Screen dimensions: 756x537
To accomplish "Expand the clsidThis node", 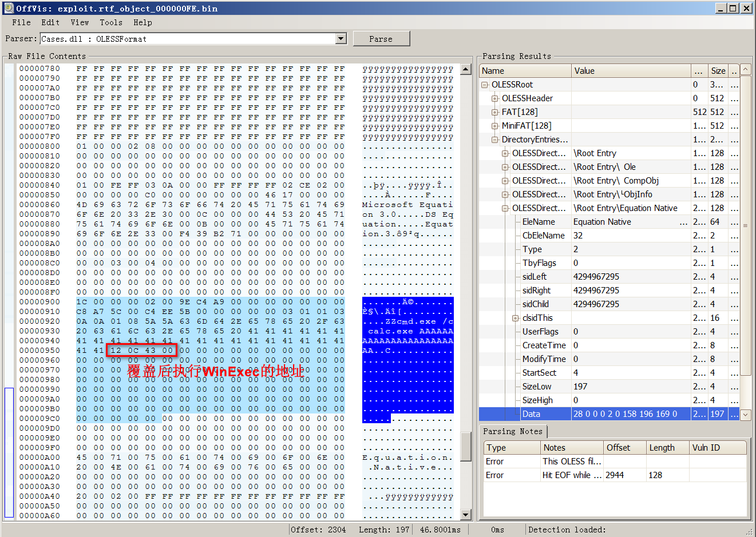I will [516, 318].
